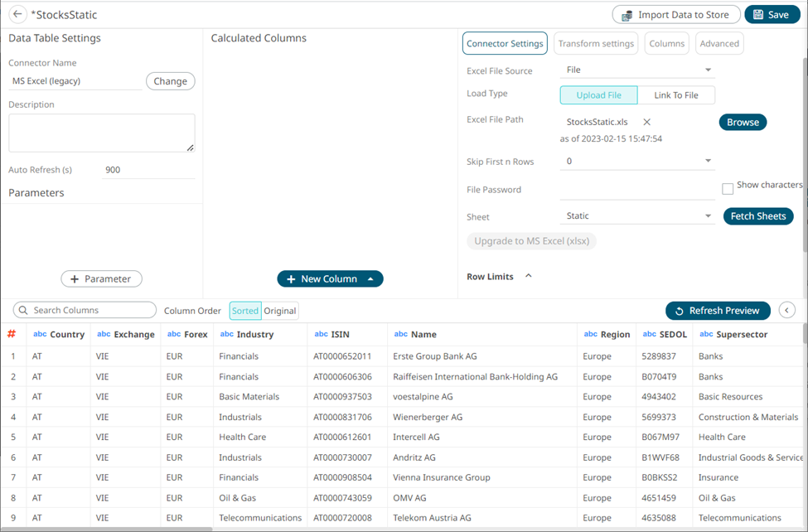Click the back arrow next to StocksStatic
Screen dimensions: 808x532
17,15
